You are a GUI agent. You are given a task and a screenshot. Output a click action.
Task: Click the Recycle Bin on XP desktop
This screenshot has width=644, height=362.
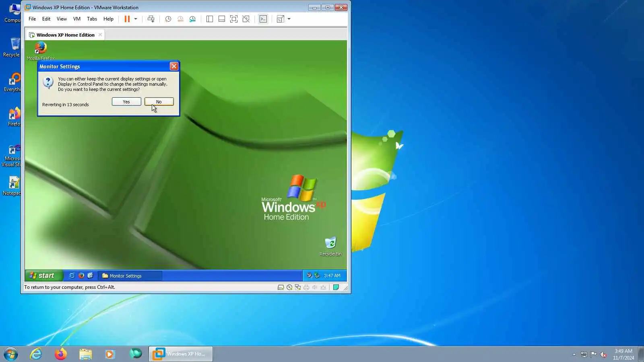[x=330, y=246]
